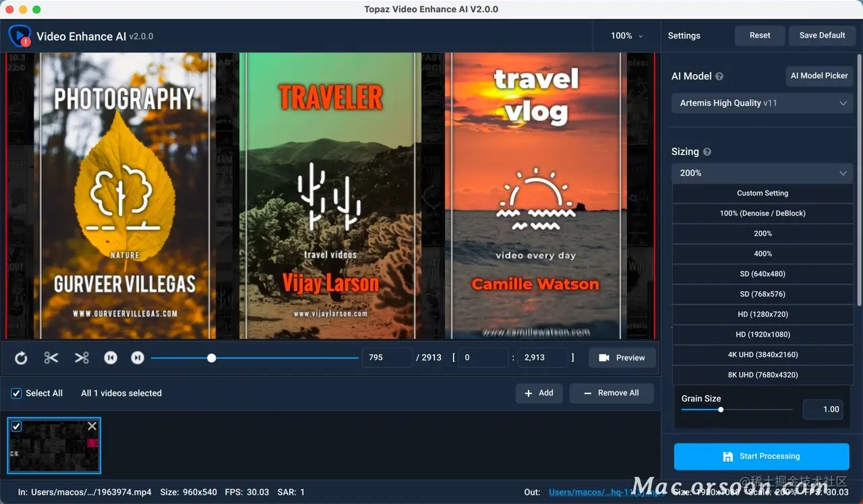This screenshot has width=863, height=504.
Task: Click the video preview frame
Action: pos(330,196)
